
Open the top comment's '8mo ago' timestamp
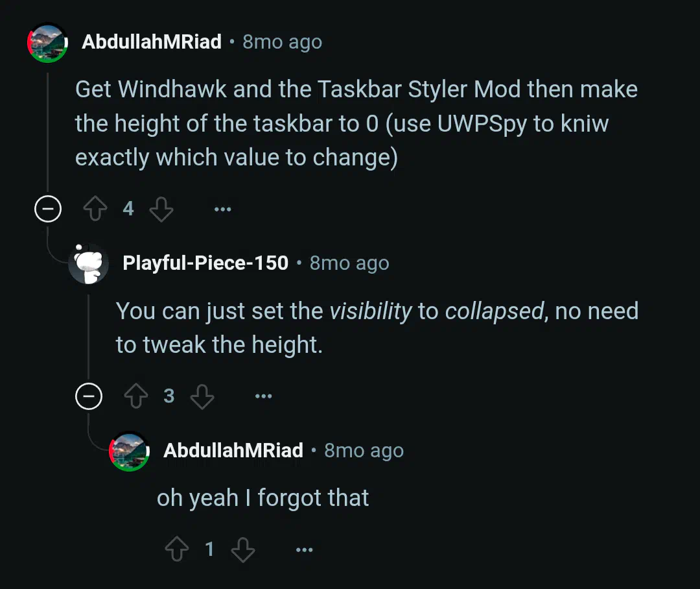pos(282,42)
